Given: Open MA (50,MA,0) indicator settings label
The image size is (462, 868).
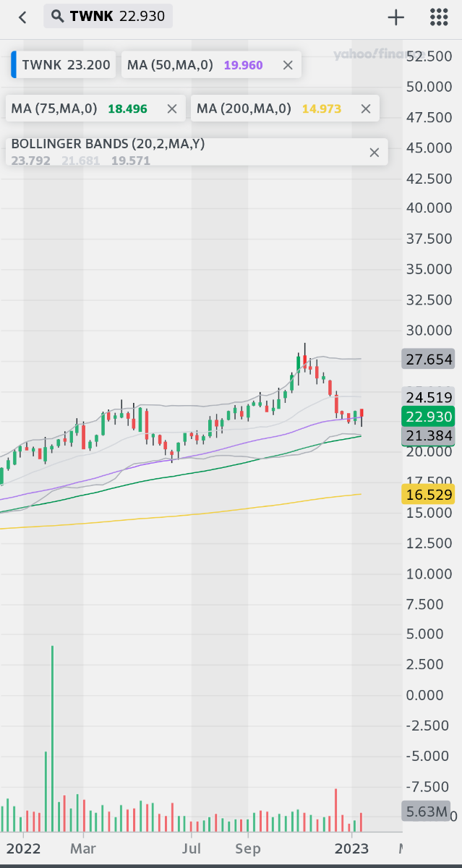Looking at the screenshot, I should tap(171, 65).
